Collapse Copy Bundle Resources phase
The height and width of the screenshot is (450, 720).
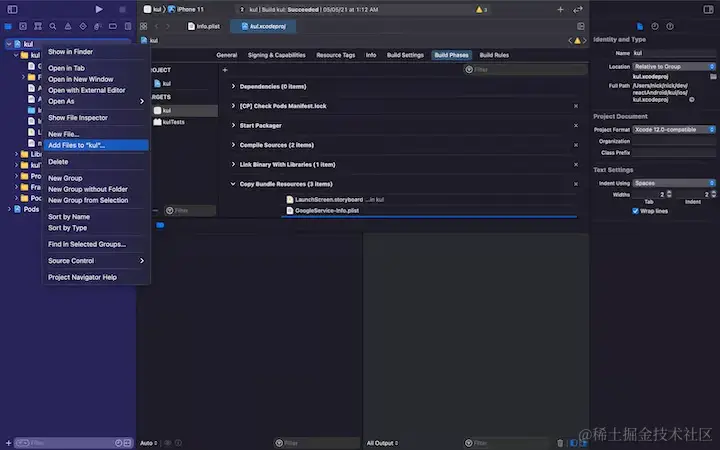pos(233,184)
